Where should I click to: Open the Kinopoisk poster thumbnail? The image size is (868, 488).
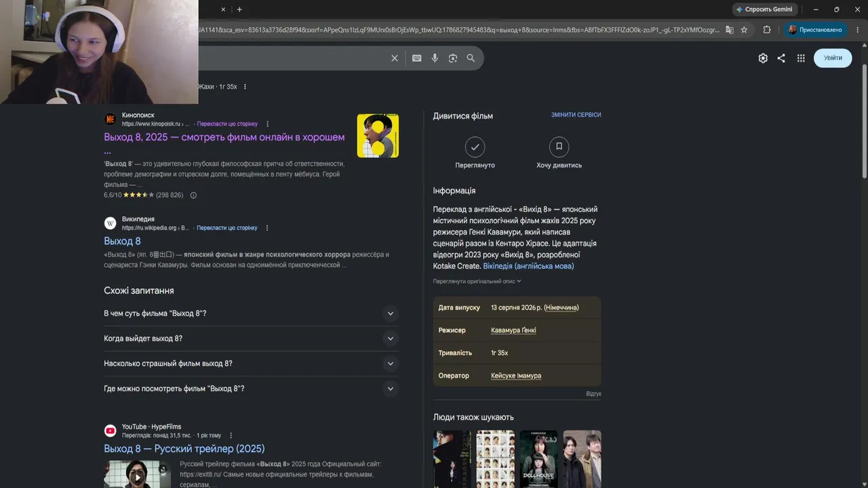(x=378, y=136)
